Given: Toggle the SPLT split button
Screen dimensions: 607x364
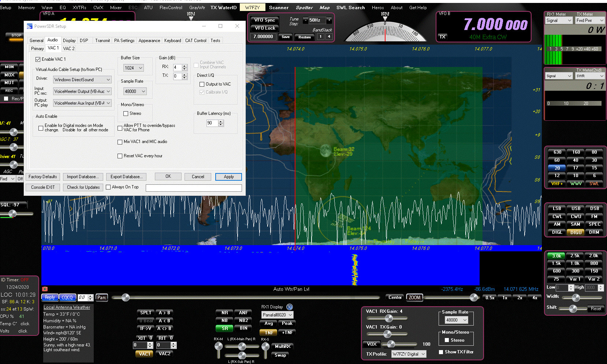Looking at the screenshot, I should pyautogui.click(x=146, y=313).
